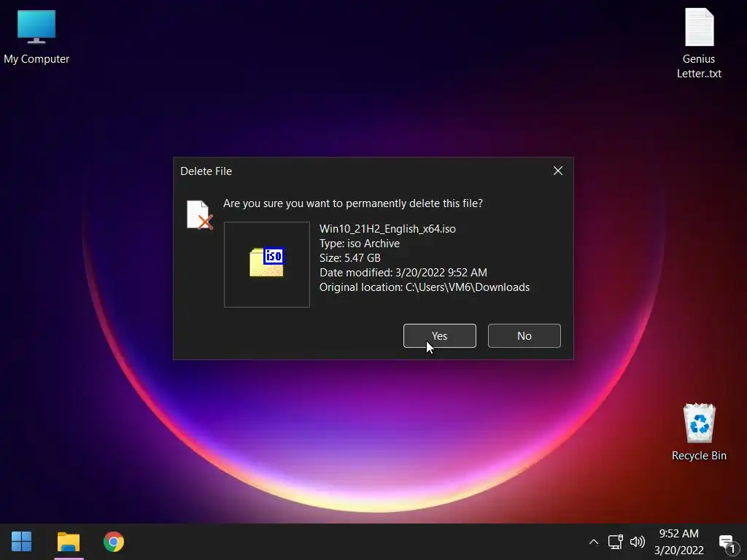The height and width of the screenshot is (560, 747).
Task: Confirm deletion with the Yes button
Action: coord(439,335)
